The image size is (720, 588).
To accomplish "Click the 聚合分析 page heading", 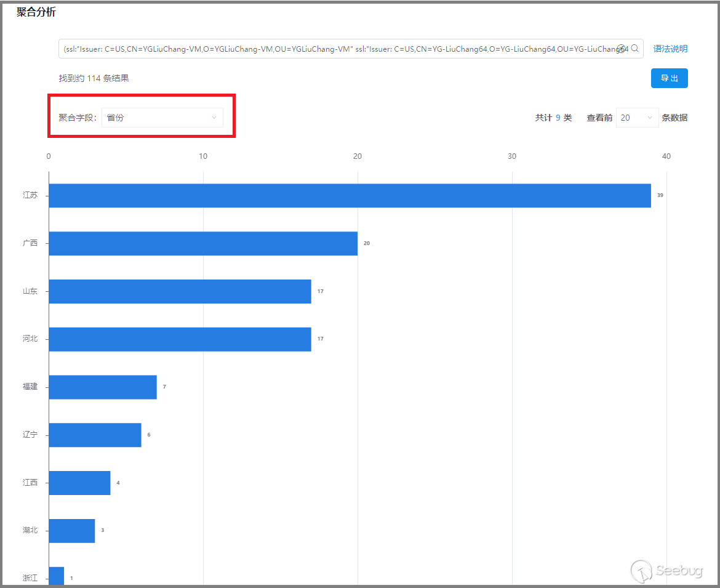I will (x=36, y=13).
